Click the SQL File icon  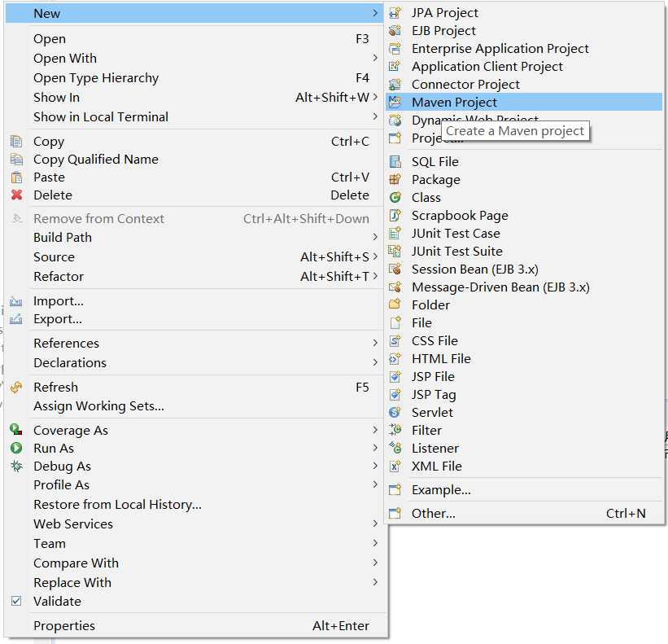point(395,162)
